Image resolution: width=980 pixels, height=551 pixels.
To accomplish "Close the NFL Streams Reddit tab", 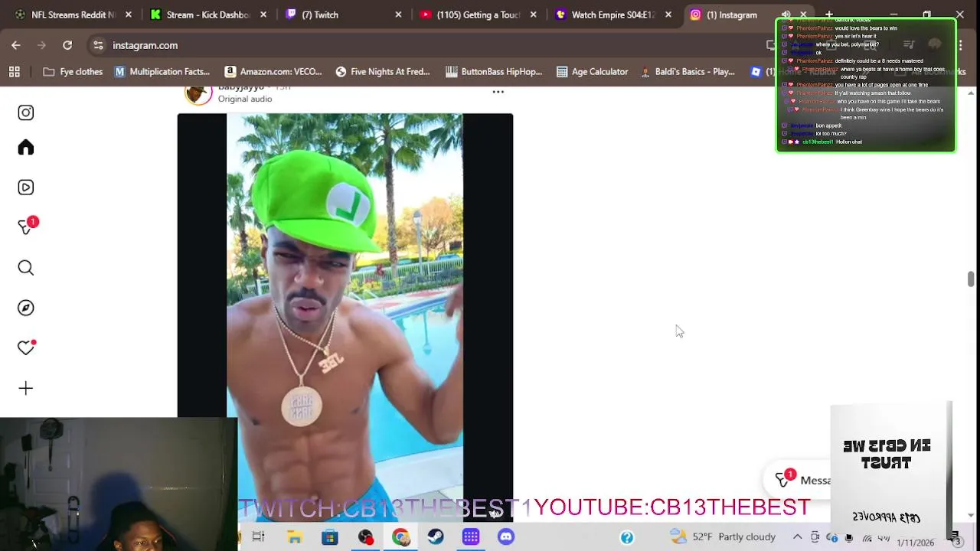I will (128, 15).
